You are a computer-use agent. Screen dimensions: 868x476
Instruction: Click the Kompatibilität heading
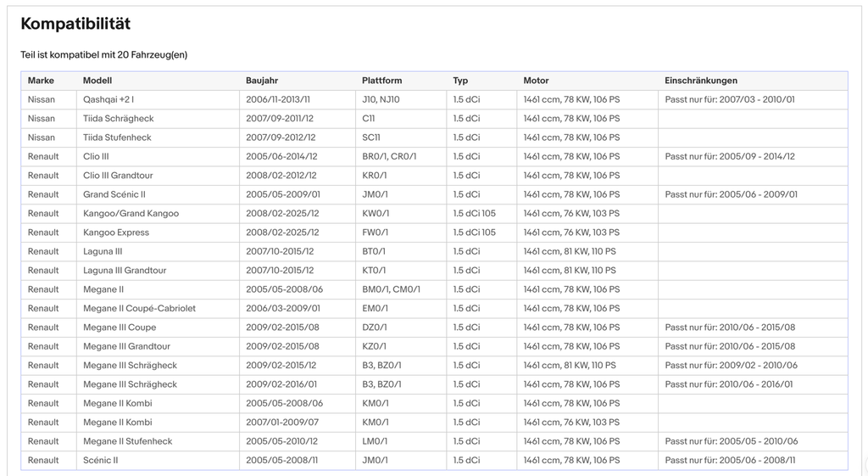pos(75,24)
